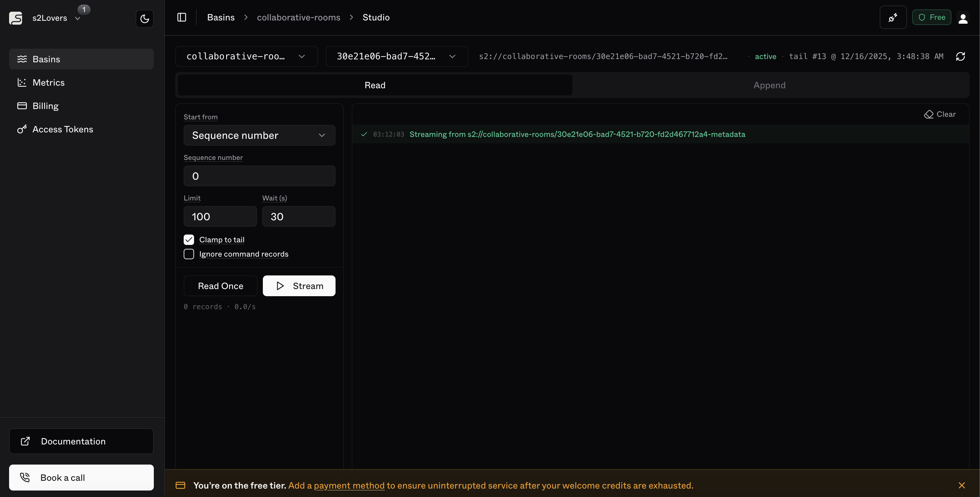This screenshot has height=497, width=980.
Task: Collapse sidebar with panel icon
Action: click(x=181, y=18)
